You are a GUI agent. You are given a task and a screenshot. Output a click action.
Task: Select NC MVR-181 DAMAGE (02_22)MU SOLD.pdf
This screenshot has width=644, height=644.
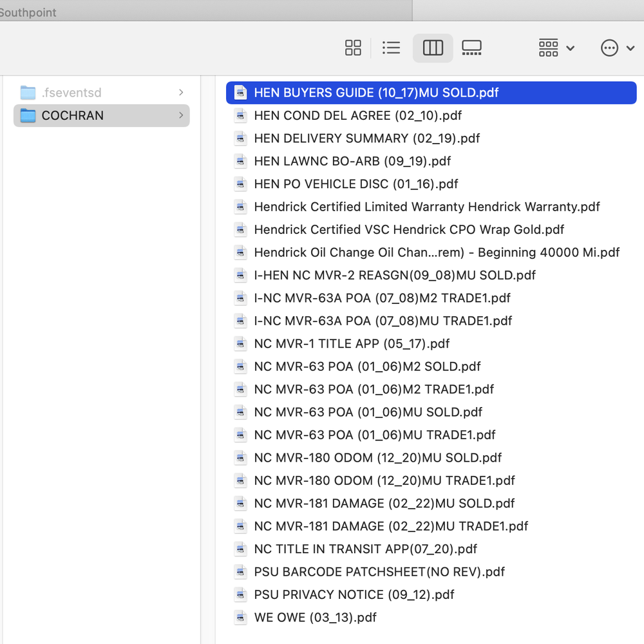tap(431, 503)
